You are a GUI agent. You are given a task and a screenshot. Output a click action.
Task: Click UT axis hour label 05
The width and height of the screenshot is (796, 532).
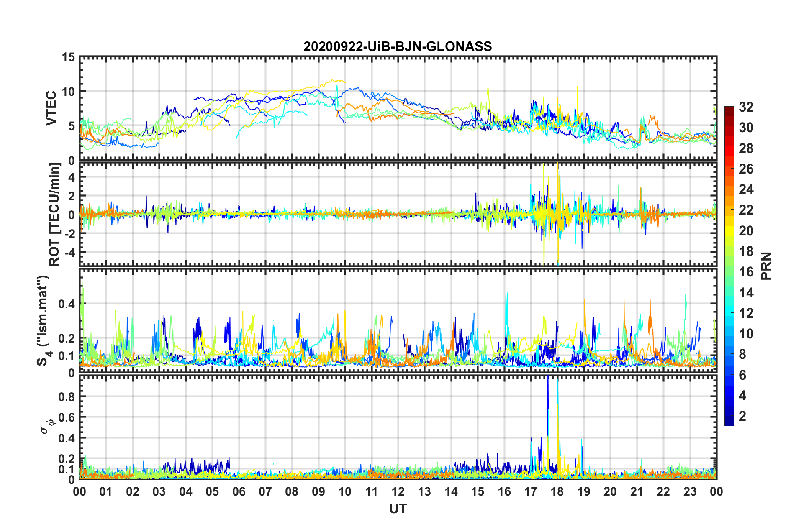(x=212, y=492)
